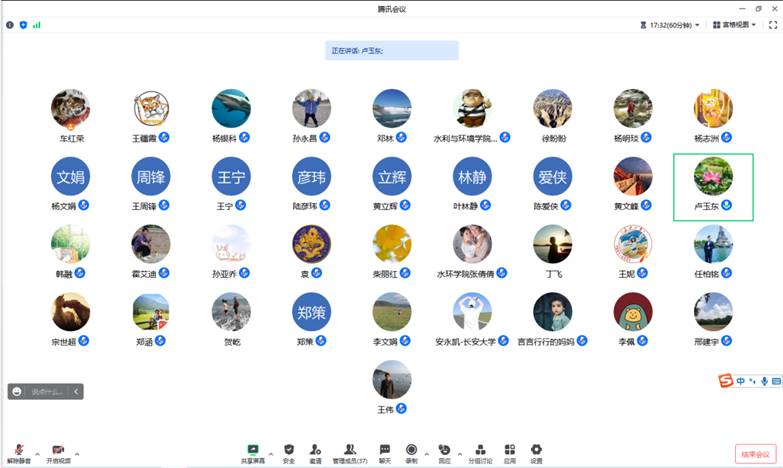Select participant 卢玉东's highlighted video tile

(713, 186)
